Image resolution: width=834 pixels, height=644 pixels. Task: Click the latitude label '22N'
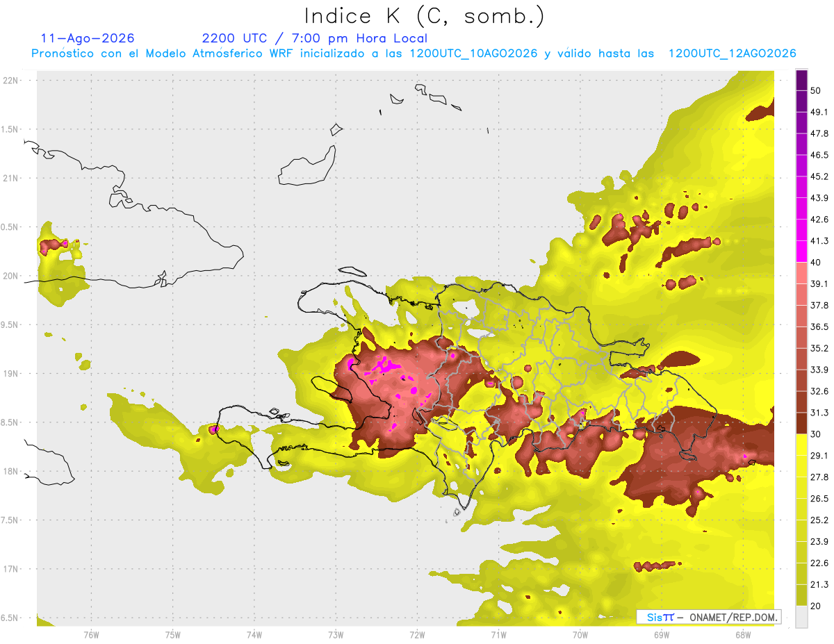coord(10,80)
